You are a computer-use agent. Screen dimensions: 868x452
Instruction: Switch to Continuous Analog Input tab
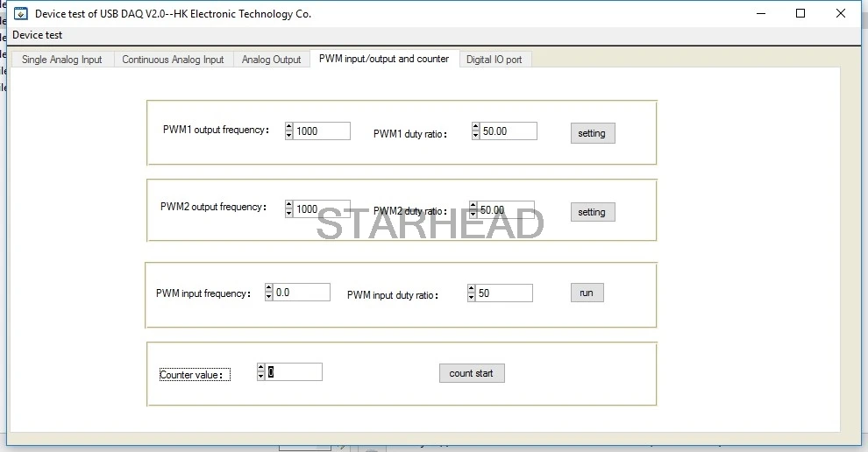pyautogui.click(x=174, y=60)
